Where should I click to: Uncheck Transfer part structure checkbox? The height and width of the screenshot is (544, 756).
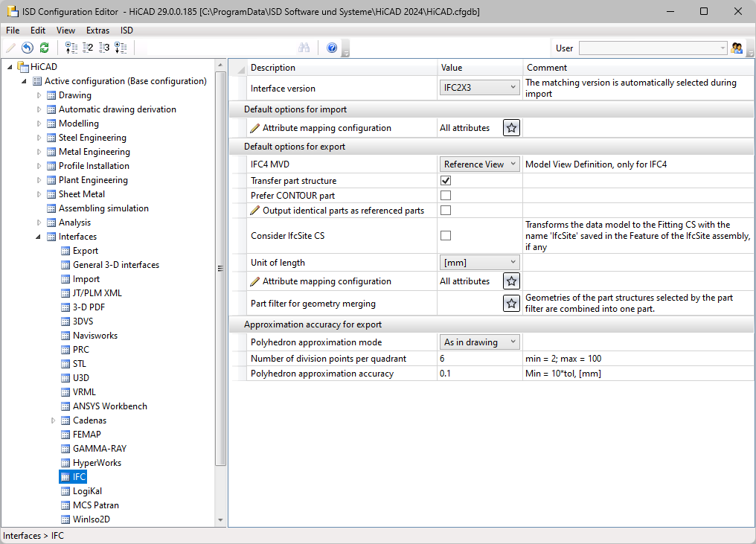446,181
